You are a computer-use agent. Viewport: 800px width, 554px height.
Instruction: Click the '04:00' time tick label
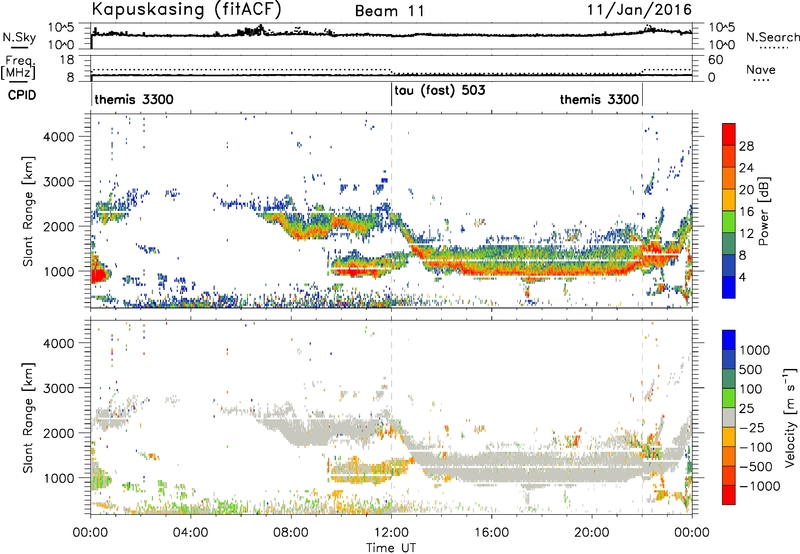(190, 533)
